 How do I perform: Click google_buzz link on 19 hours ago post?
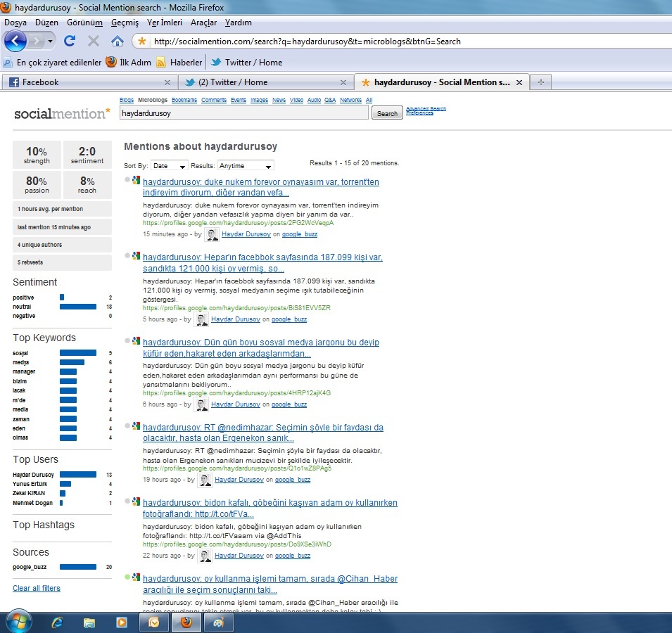293,480
